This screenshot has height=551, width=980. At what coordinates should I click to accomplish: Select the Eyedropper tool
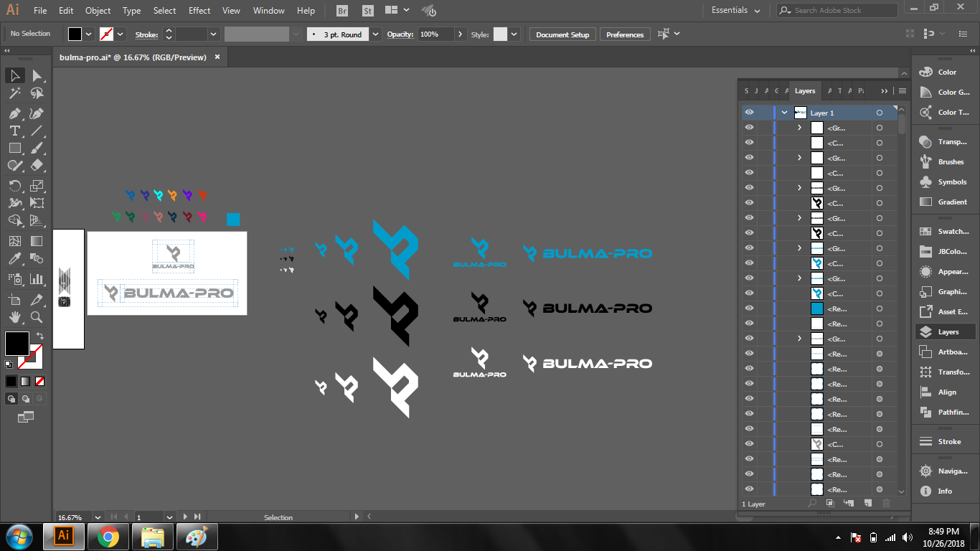15,258
